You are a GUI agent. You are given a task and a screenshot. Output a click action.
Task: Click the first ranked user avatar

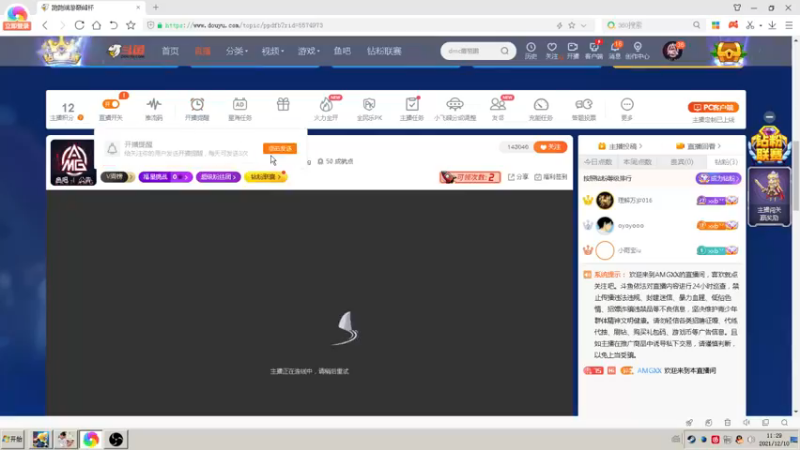click(605, 201)
